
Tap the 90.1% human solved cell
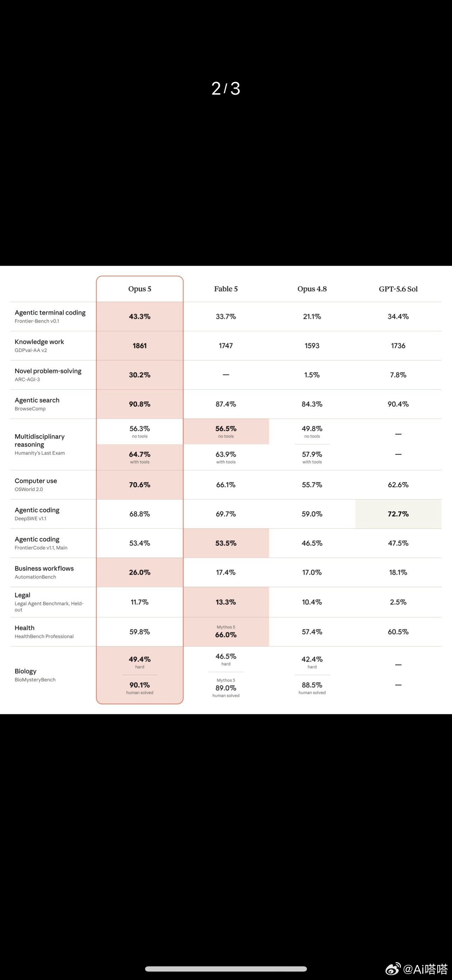tap(140, 687)
